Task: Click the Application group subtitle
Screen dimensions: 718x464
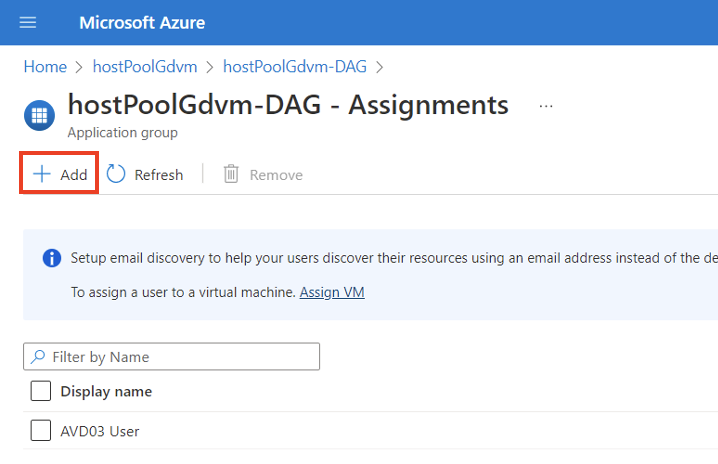Action: point(122,133)
